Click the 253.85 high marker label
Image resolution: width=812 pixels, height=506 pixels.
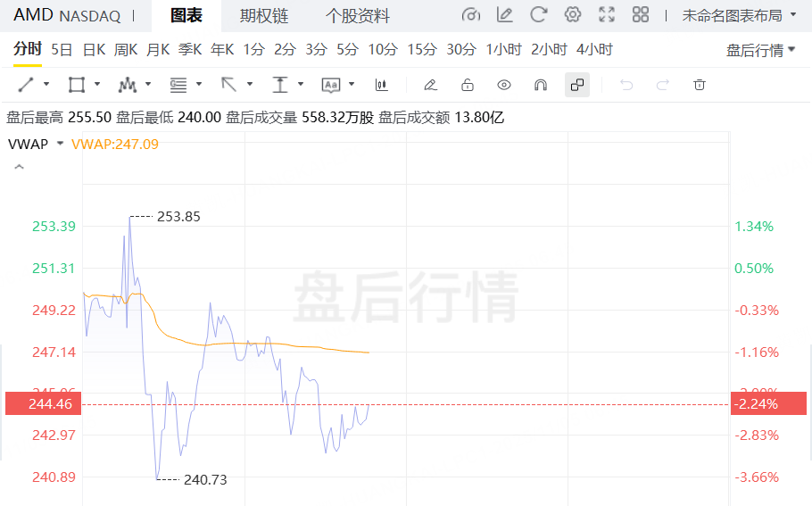pos(178,217)
